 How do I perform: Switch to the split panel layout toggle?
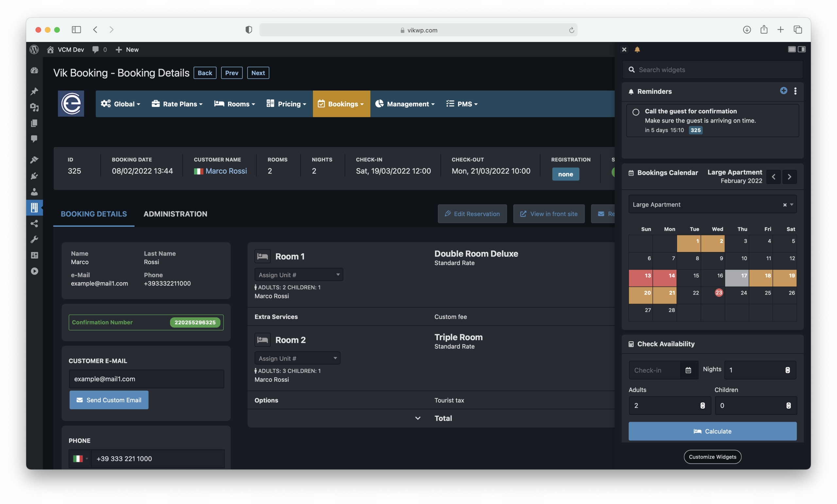coord(802,50)
